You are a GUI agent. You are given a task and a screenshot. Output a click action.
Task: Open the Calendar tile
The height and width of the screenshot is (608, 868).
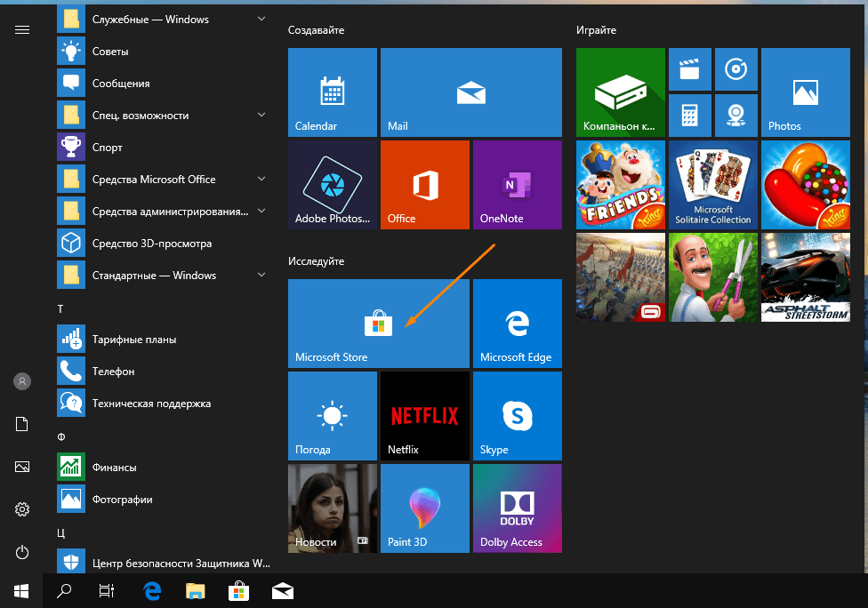(x=332, y=92)
